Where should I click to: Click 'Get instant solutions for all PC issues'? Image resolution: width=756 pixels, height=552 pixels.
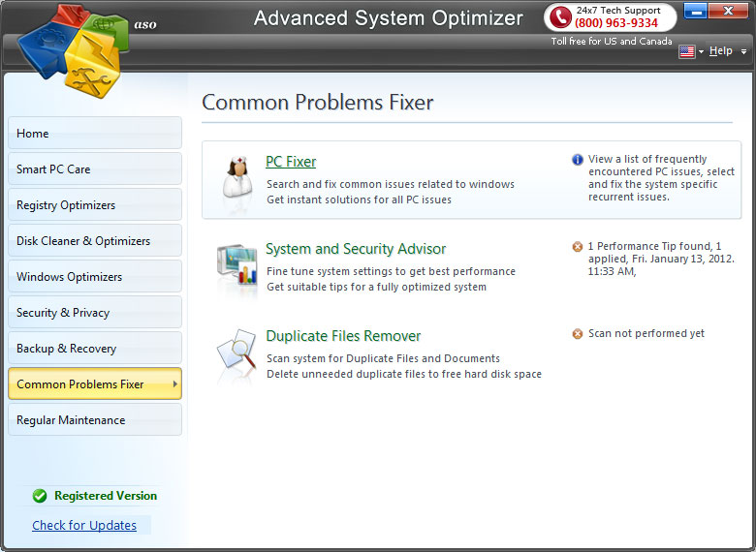coord(360,199)
